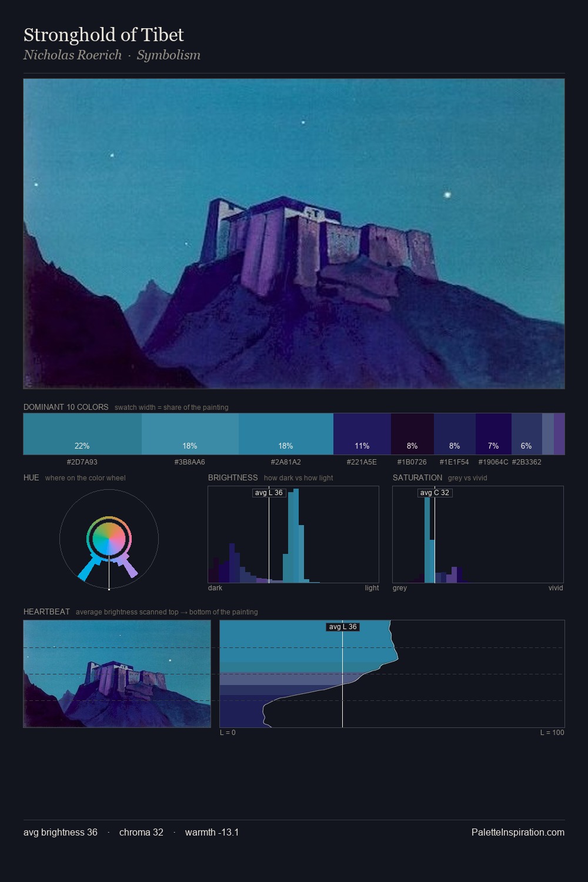Screen dimensions: 588x882
Task: Click the hex code #2D7A93 text
Action: pos(82,462)
